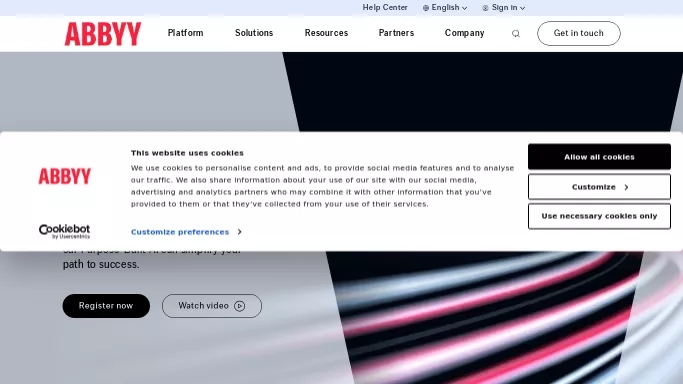
Task: Click the user icon beside Sign in
Action: 485,8
